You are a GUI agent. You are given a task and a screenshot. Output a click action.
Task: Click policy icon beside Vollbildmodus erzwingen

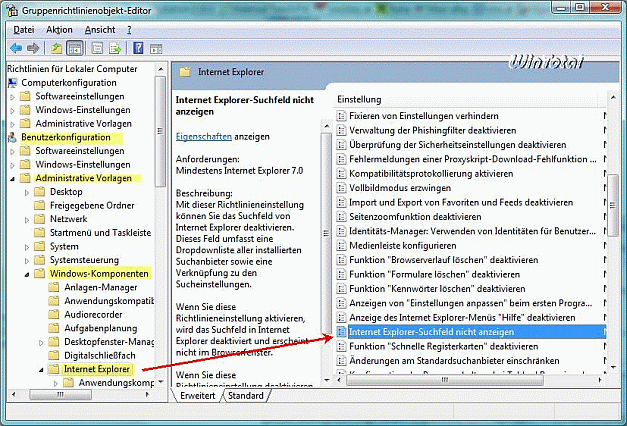341,188
